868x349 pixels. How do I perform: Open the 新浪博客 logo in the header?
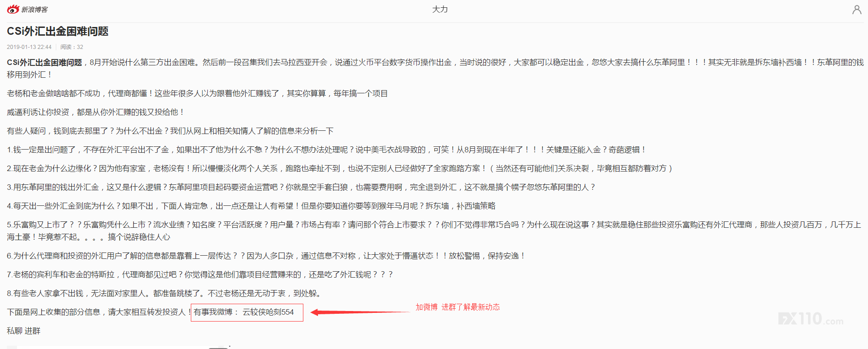(27, 9)
